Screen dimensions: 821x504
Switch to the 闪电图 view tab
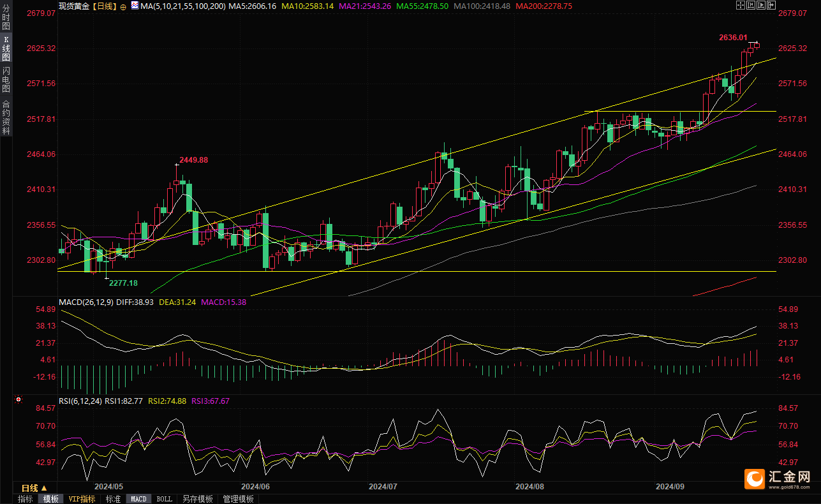6,80
